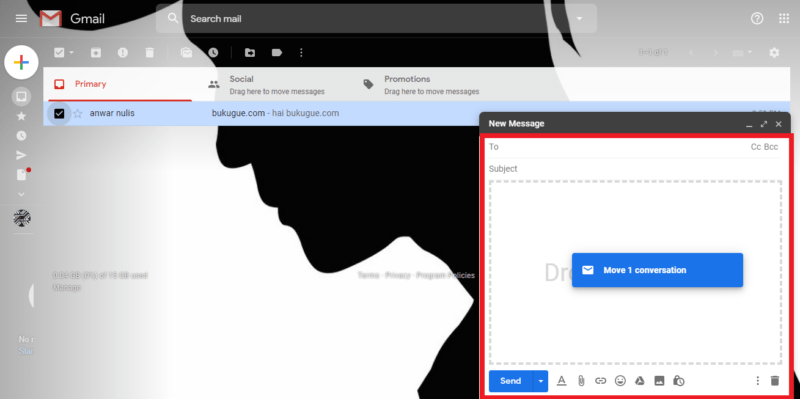
Task: Open Sent in the left sidebar
Action: coord(21,155)
